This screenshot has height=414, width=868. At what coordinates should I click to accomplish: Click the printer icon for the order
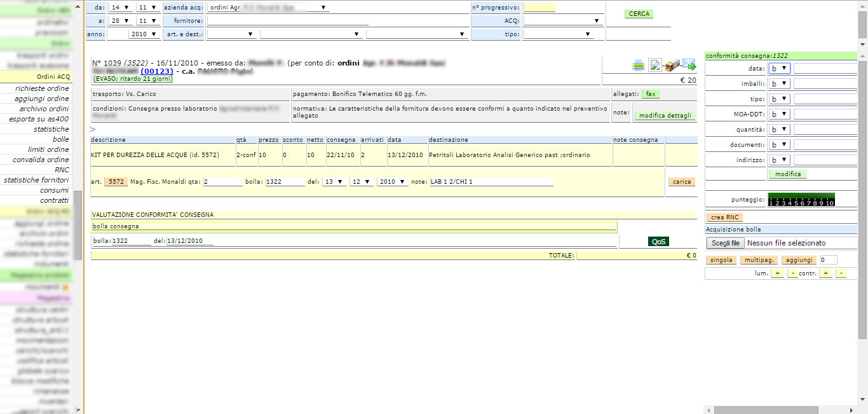point(639,65)
